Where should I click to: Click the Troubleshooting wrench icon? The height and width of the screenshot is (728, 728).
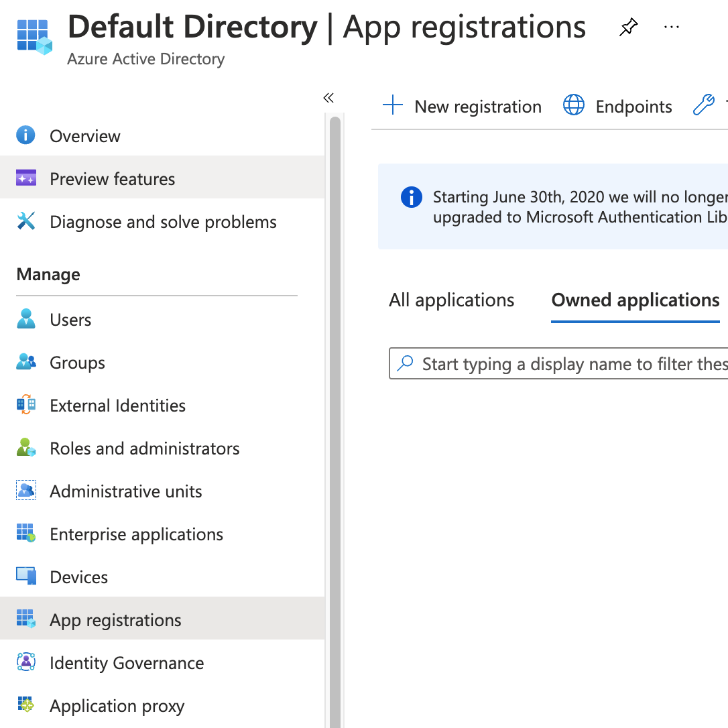(x=705, y=106)
